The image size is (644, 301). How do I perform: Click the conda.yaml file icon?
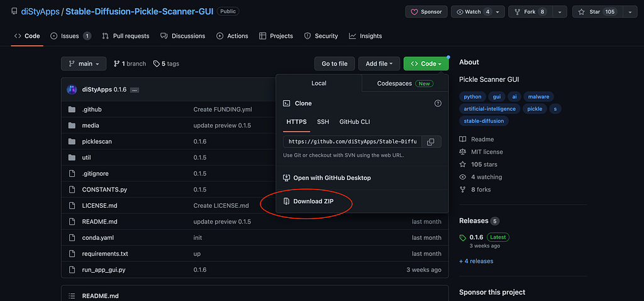72,237
